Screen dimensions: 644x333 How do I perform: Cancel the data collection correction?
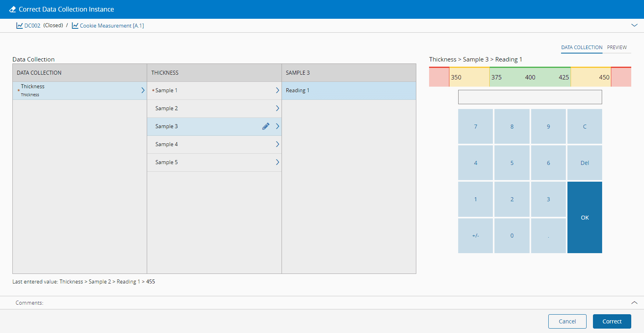(x=567, y=321)
